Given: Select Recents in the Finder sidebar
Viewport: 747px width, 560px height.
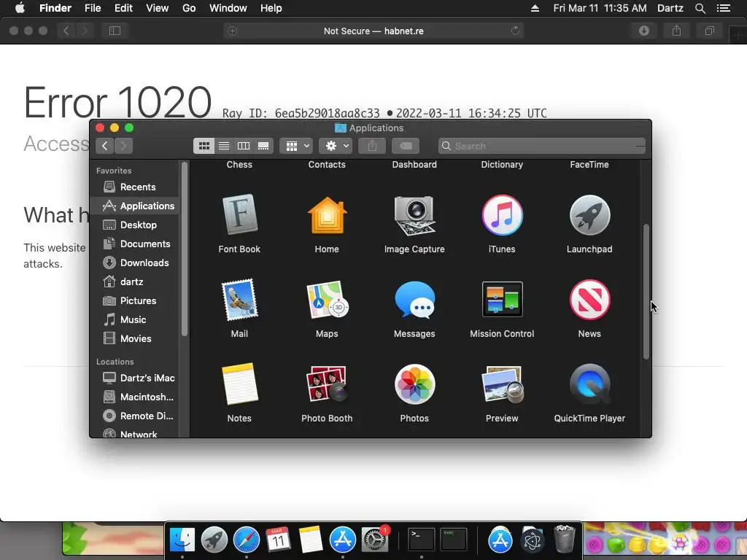Looking at the screenshot, I should pos(134,187).
